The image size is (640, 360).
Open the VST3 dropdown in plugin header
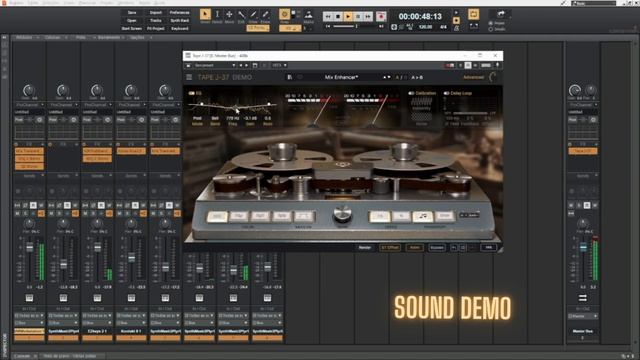pos(279,65)
